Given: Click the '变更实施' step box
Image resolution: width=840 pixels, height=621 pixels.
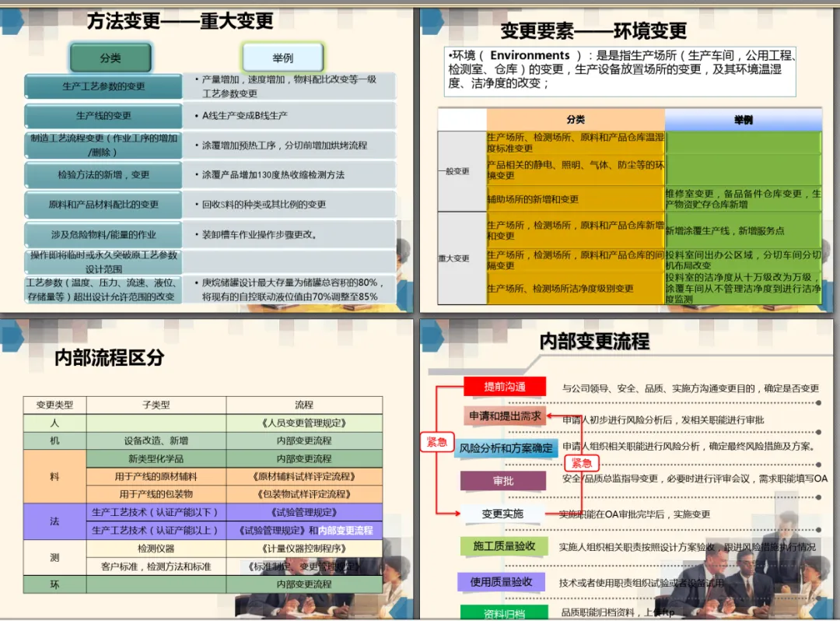Looking at the screenshot, I should [x=503, y=514].
